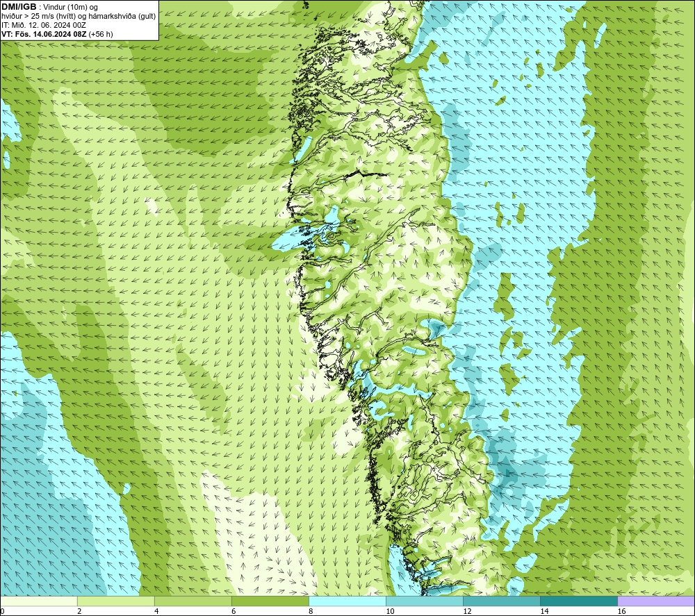Click the purple above-16 m/s legend swatch
Screen dimensions: 695x616
point(656,601)
